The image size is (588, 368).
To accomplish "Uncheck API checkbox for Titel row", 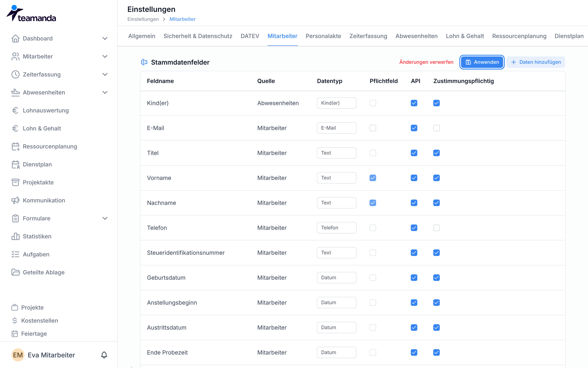I will point(414,153).
